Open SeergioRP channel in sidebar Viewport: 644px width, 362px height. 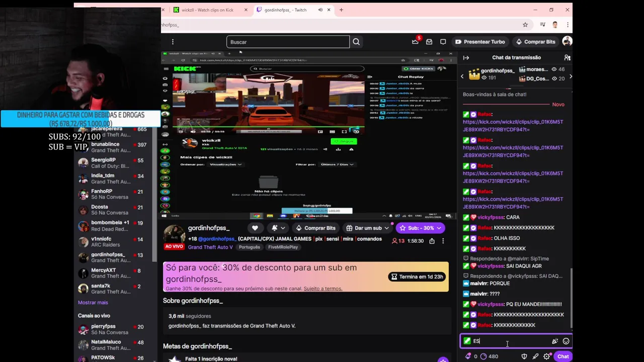point(114,163)
